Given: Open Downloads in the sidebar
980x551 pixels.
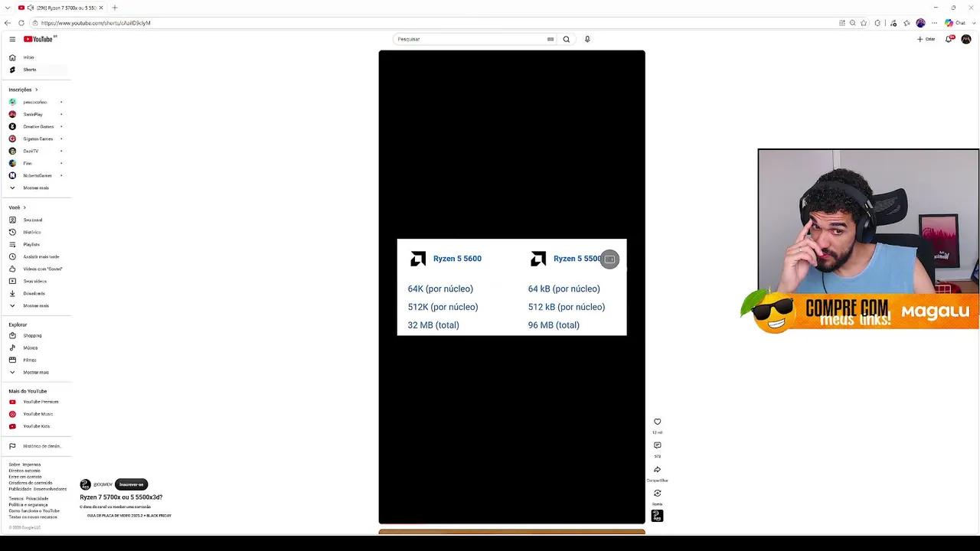Looking at the screenshot, I should pos(34,293).
